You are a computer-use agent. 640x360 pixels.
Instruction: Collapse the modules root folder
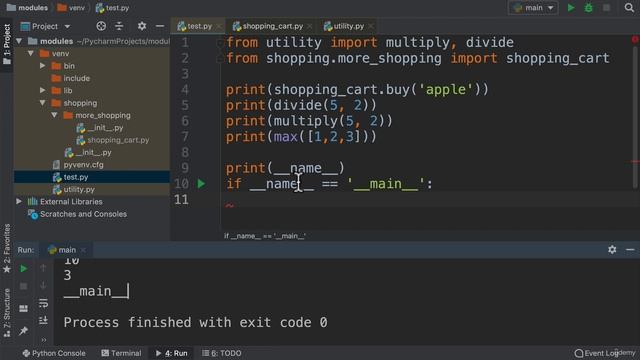[19, 41]
